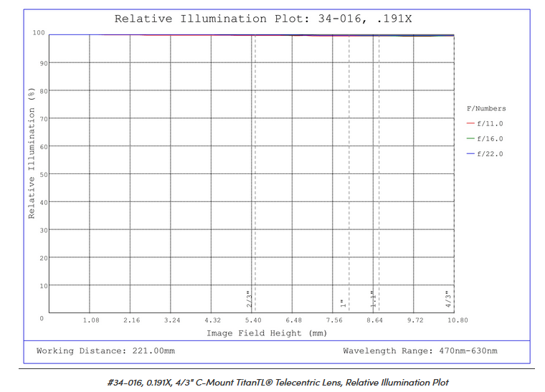Click the blue f/22.0 legend line
The height and width of the screenshot is (392, 545).
[470, 154]
